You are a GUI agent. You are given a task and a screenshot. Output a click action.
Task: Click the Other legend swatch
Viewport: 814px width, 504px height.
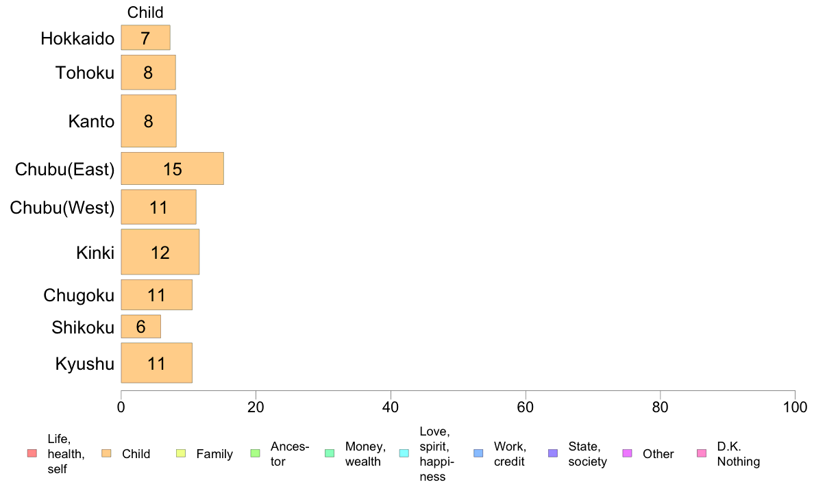(627, 453)
